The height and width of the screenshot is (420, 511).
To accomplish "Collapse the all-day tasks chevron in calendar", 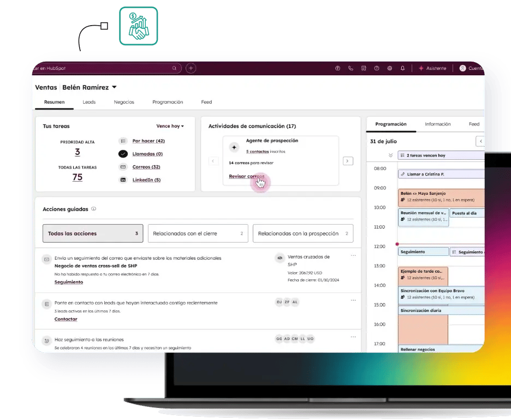I will pyautogui.click(x=390, y=155).
